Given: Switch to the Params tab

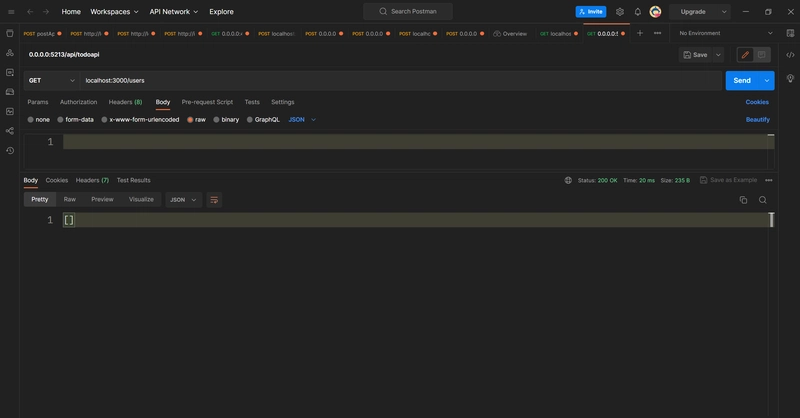Looking at the screenshot, I should point(38,102).
